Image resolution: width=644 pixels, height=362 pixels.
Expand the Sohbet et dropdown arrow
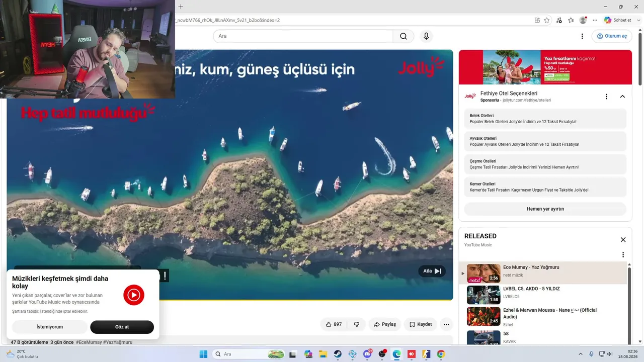coord(638,20)
